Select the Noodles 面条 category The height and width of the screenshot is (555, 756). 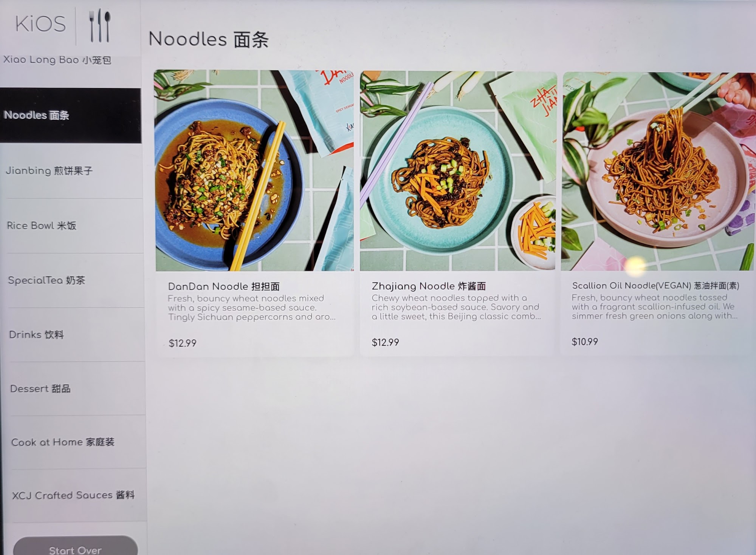click(x=71, y=115)
